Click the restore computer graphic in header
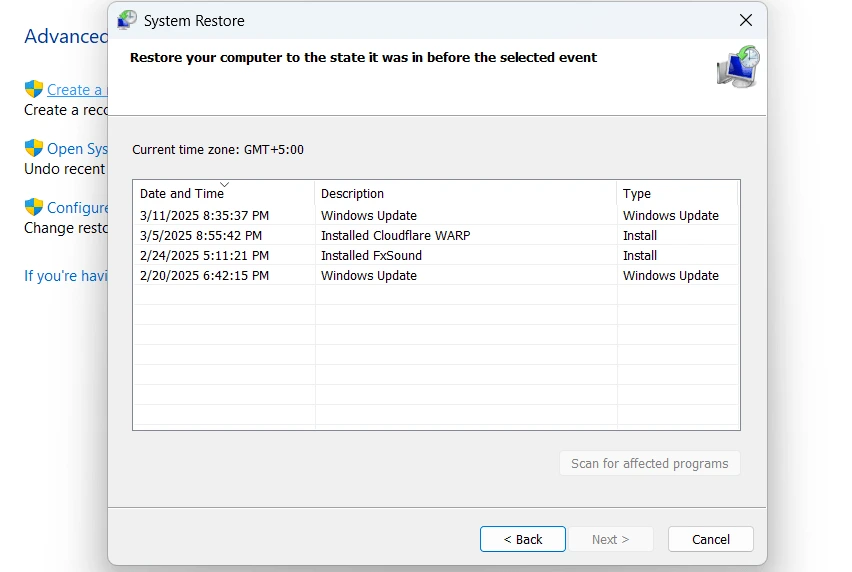The height and width of the screenshot is (572, 852). [738, 67]
